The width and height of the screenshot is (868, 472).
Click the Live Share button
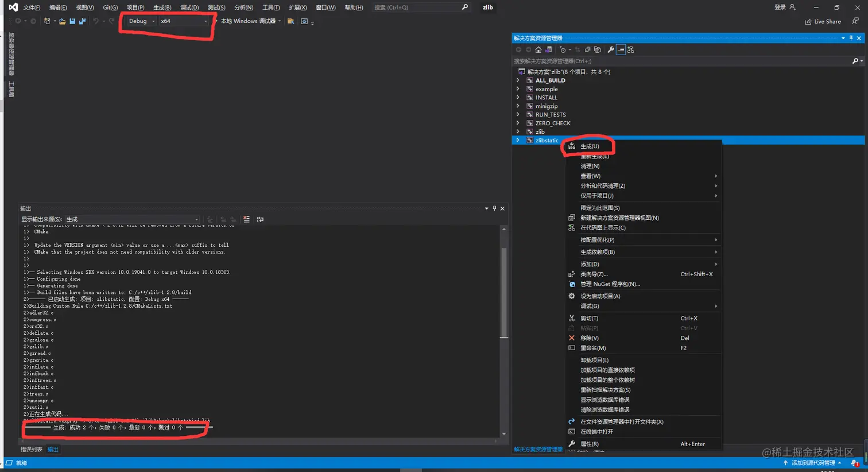pyautogui.click(x=823, y=22)
